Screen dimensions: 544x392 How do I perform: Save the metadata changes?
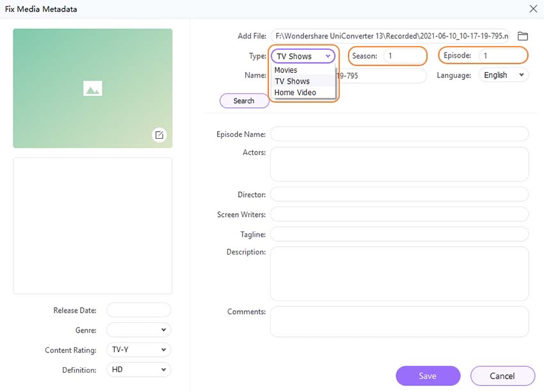point(428,376)
